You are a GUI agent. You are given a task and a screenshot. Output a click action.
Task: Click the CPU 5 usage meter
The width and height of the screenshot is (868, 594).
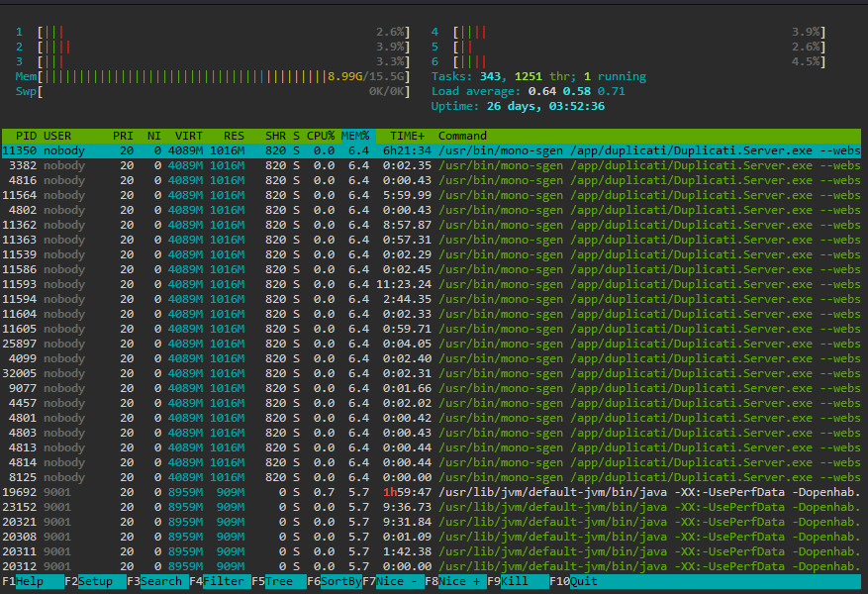(628, 48)
